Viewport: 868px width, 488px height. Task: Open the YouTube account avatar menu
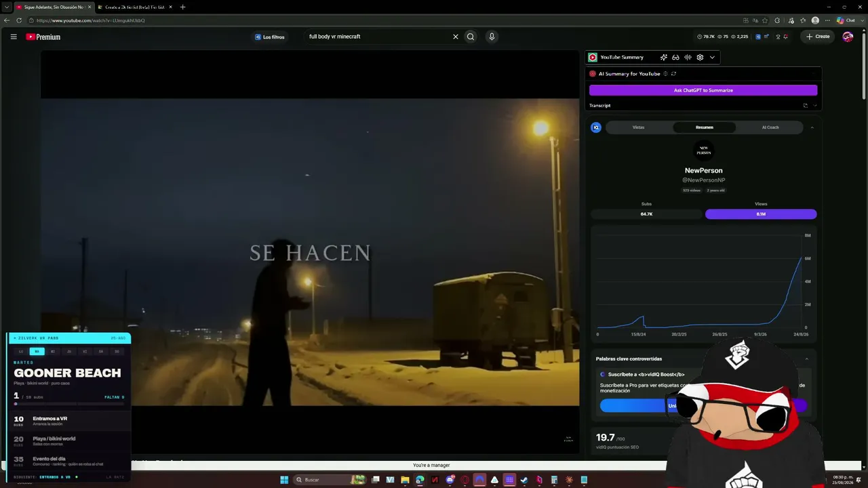(848, 37)
